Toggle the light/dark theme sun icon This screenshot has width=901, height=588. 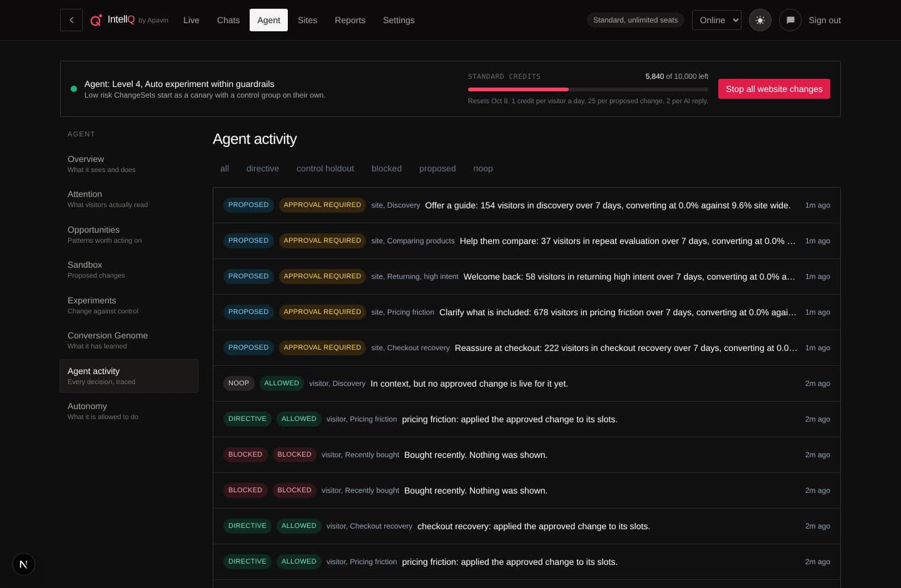[x=760, y=20]
